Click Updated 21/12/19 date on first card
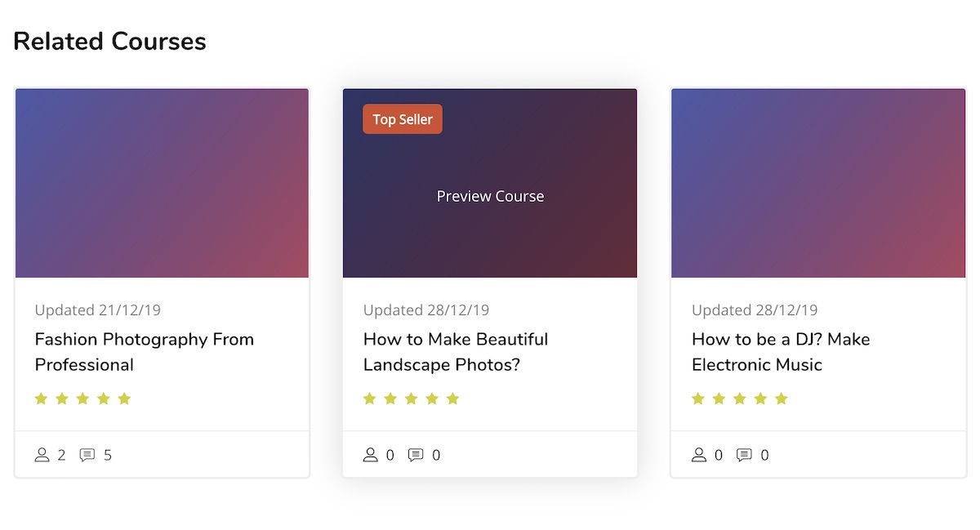The image size is (980, 530). click(x=98, y=310)
